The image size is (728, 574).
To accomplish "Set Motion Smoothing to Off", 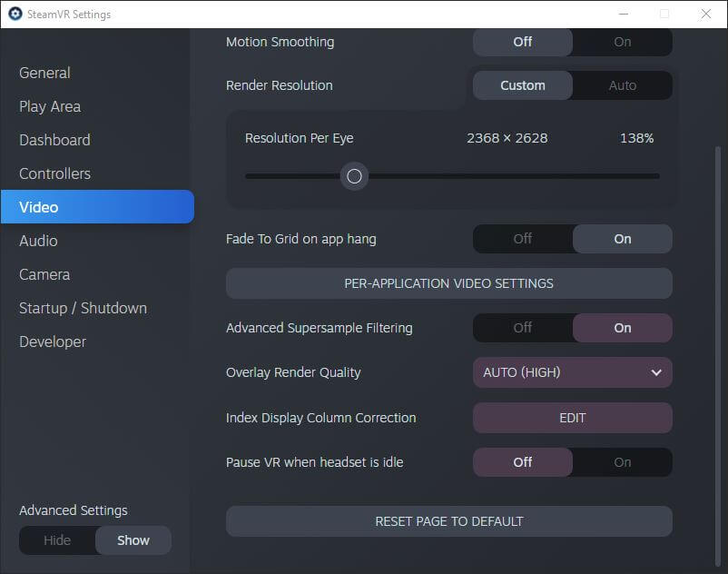I will pyautogui.click(x=523, y=42).
